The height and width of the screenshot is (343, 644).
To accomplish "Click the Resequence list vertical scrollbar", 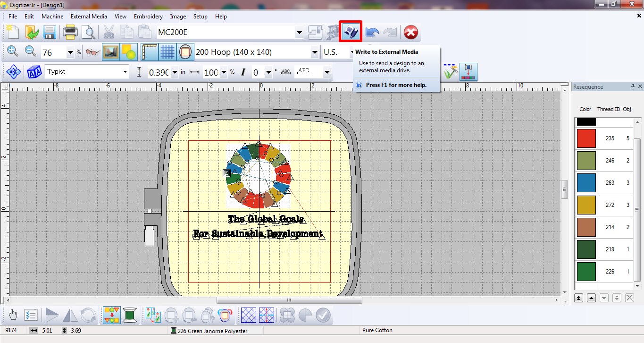I will click(637, 210).
